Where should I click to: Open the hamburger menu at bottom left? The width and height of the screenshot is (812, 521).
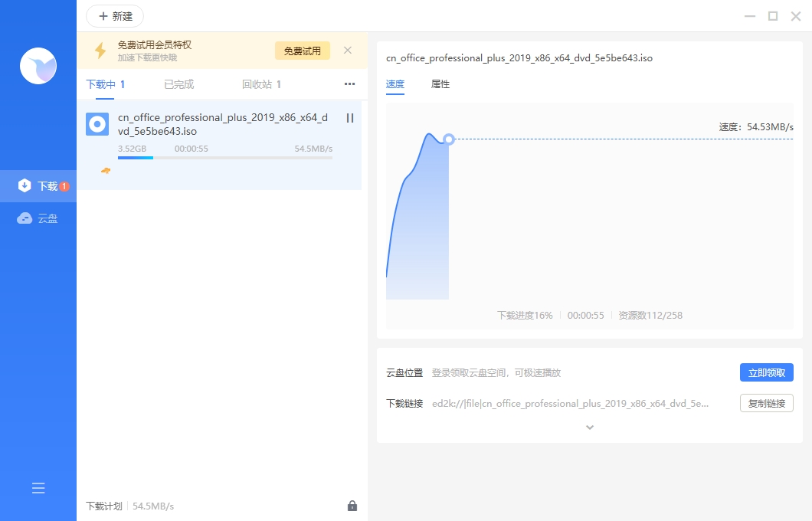pyautogui.click(x=38, y=487)
